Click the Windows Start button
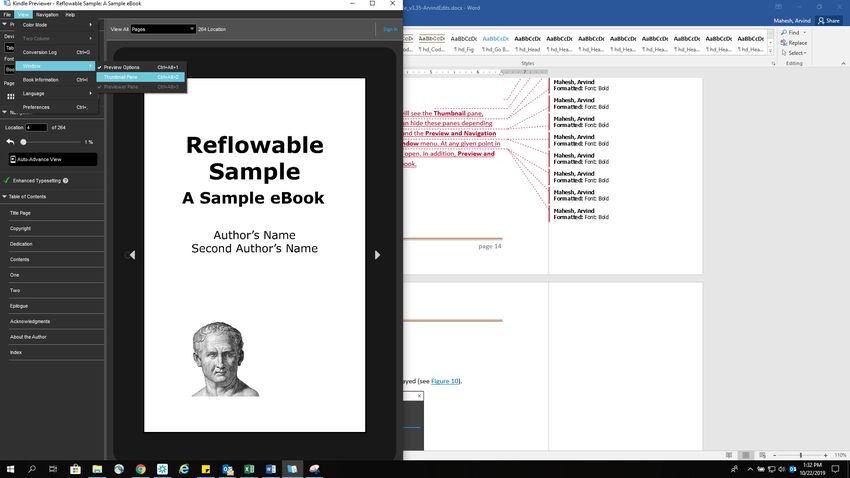The height and width of the screenshot is (478, 850). (x=10, y=468)
